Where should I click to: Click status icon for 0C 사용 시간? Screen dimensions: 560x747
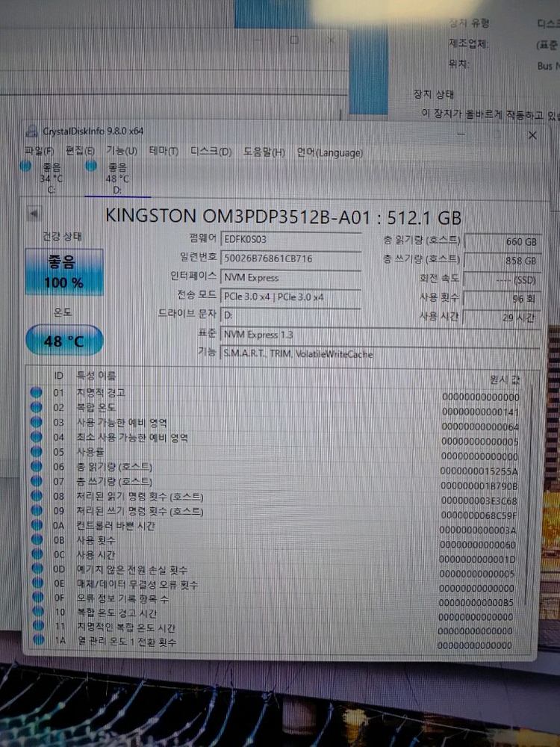tap(37, 554)
